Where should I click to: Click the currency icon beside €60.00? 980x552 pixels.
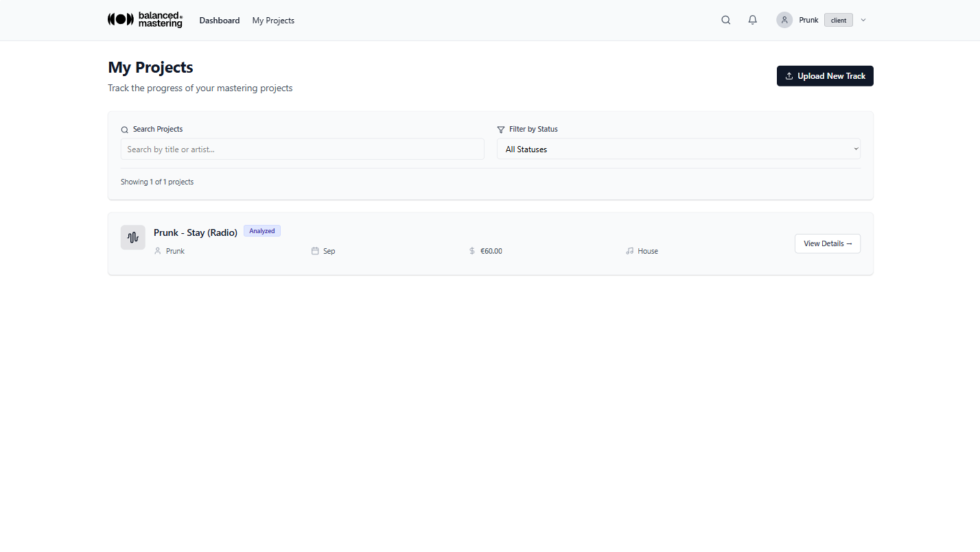point(472,251)
